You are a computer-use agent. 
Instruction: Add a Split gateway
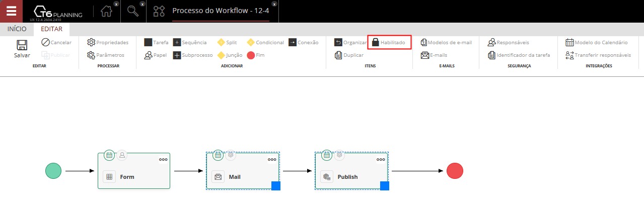click(x=227, y=43)
